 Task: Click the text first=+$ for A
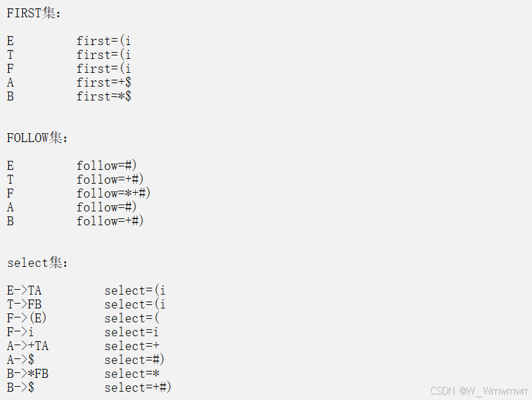(104, 82)
